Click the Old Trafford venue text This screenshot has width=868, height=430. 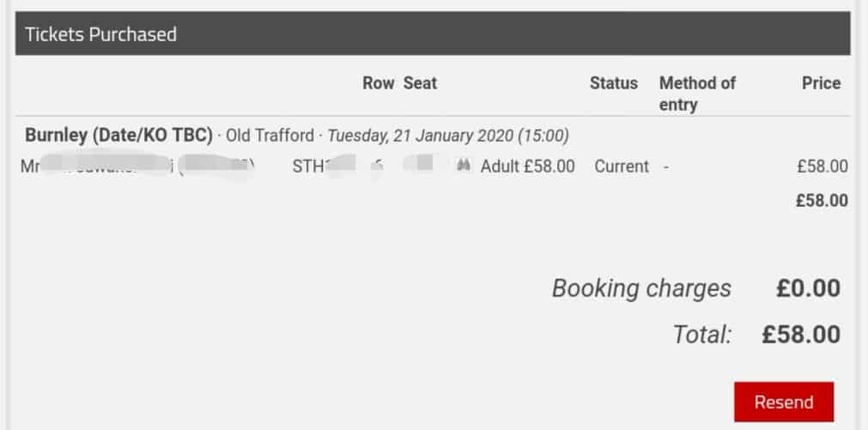pos(270,135)
